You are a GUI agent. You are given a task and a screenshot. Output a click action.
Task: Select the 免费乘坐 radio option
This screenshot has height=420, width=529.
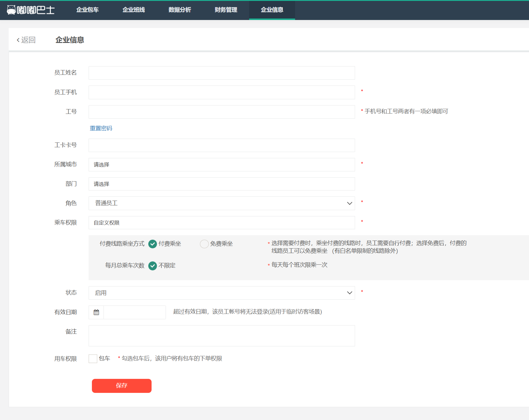tap(204, 244)
